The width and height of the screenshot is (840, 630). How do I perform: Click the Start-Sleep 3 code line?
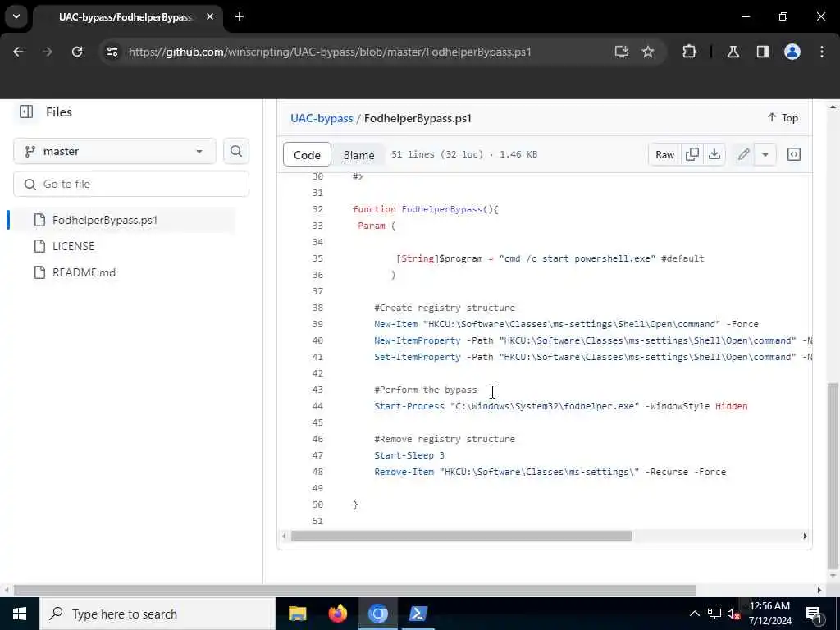409,455
